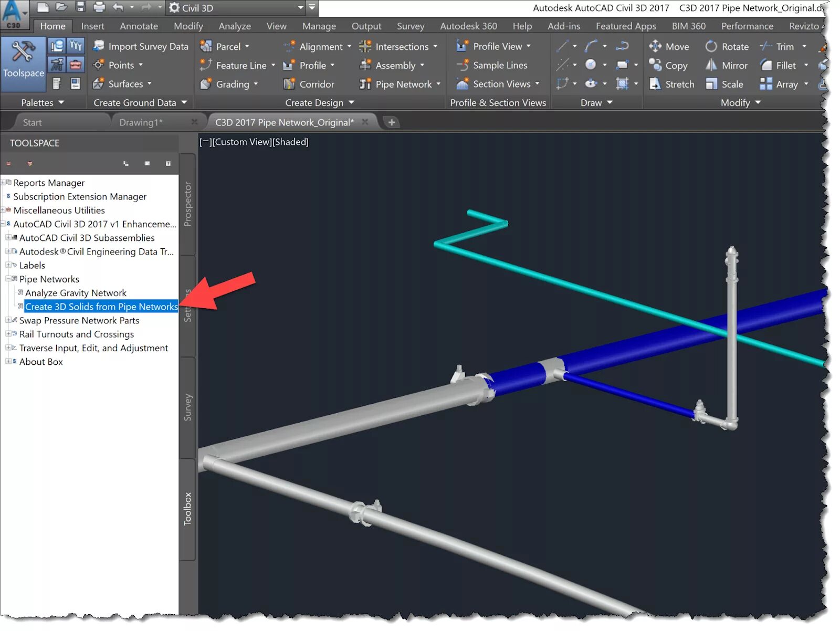Click the Trim tool icon
Viewport: 840px width, 631px height.
[766, 46]
